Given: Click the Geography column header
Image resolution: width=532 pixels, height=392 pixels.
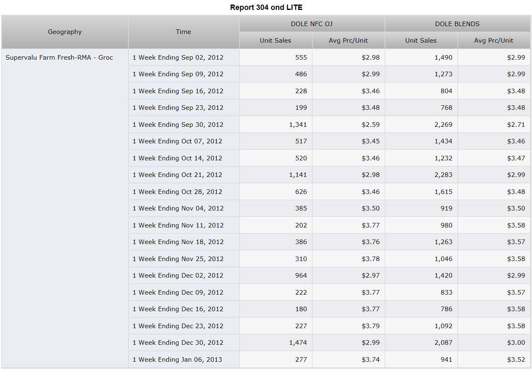Looking at the screenshot, I should click(x=65, y=32).
